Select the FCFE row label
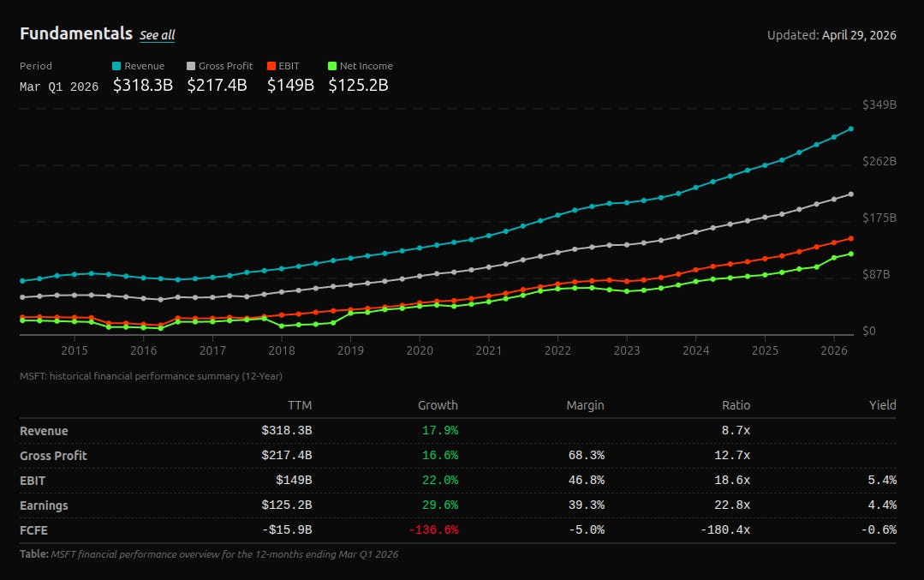The height and width of the screenshot is (580, 924). coord(33,530)
